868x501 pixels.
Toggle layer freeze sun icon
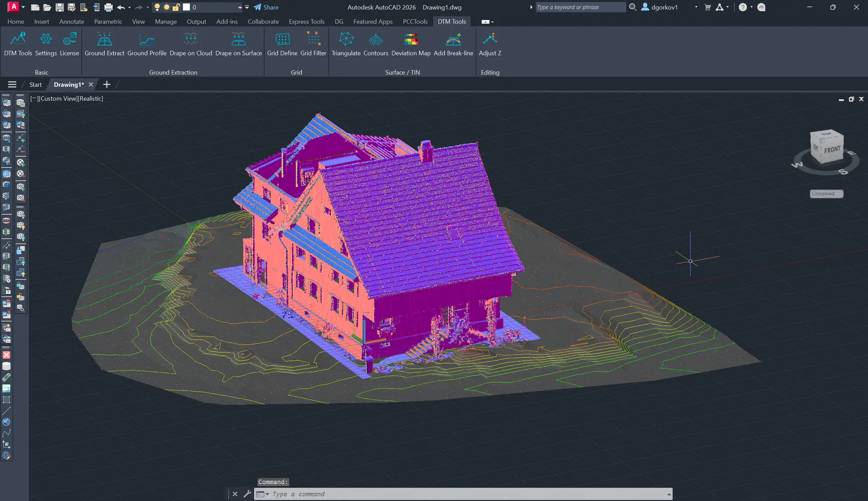[166, 7]
